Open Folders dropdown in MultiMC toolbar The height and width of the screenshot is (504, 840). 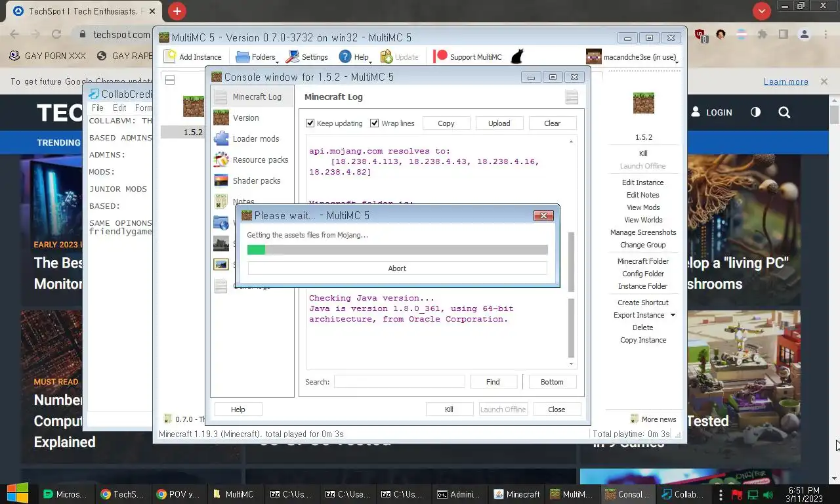pos(257,56)
